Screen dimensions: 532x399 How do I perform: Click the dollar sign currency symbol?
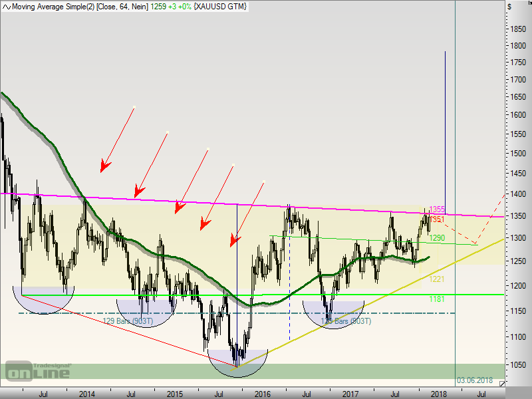(x=509, y=7)
